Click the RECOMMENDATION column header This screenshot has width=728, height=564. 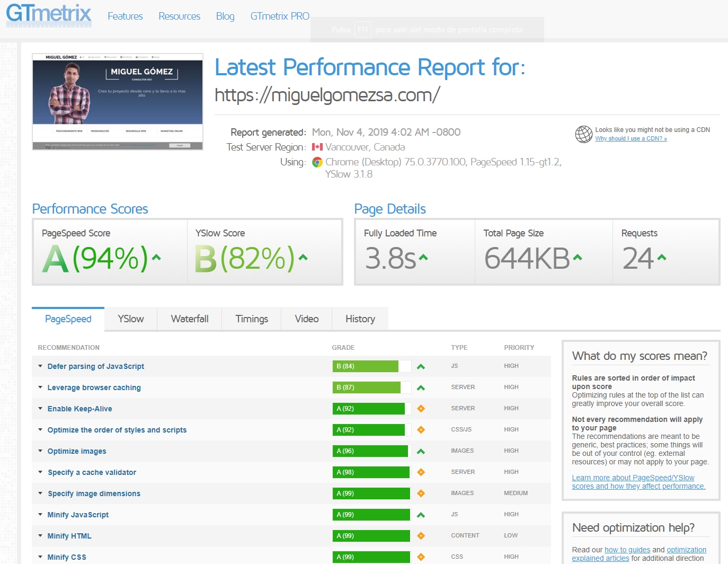69,348
